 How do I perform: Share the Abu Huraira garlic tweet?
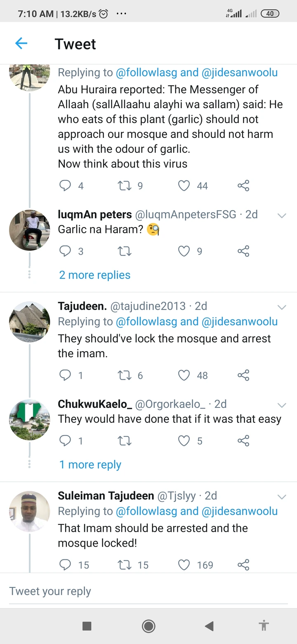click(x=243, y=186)
